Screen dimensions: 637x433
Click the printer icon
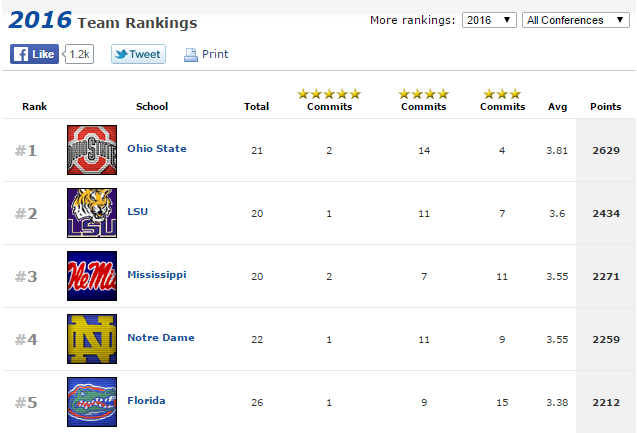click(191, 55)
